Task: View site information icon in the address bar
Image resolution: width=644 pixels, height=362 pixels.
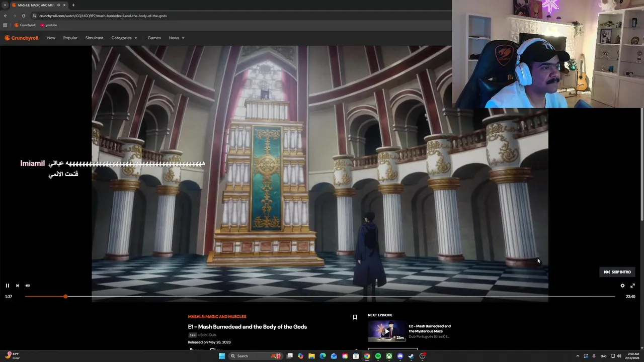Action: point(35,16)
